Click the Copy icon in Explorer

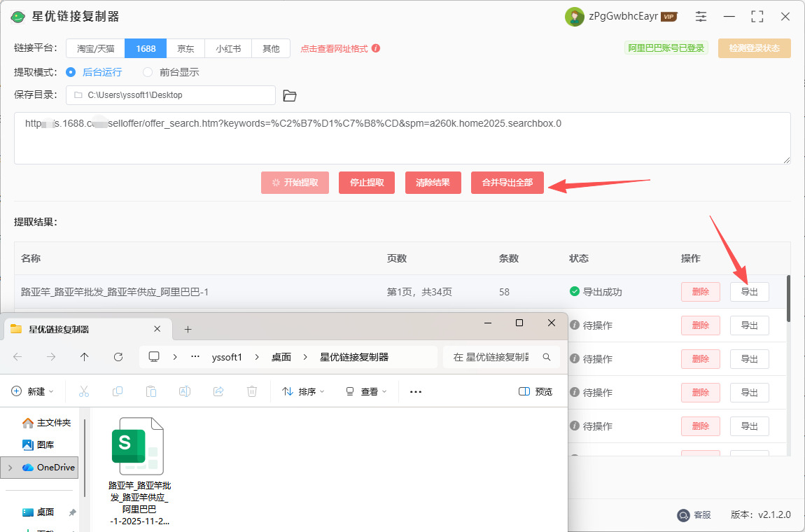pos(118,392)
